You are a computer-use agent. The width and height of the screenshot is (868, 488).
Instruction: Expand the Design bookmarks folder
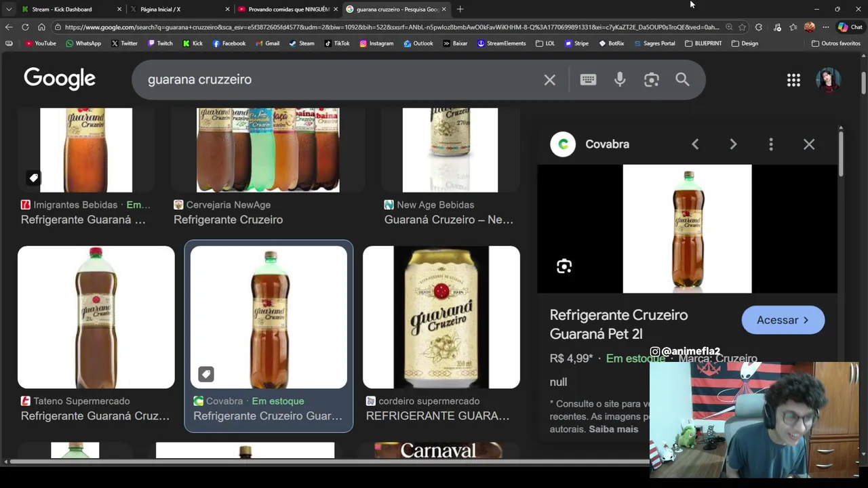point(745,43)
